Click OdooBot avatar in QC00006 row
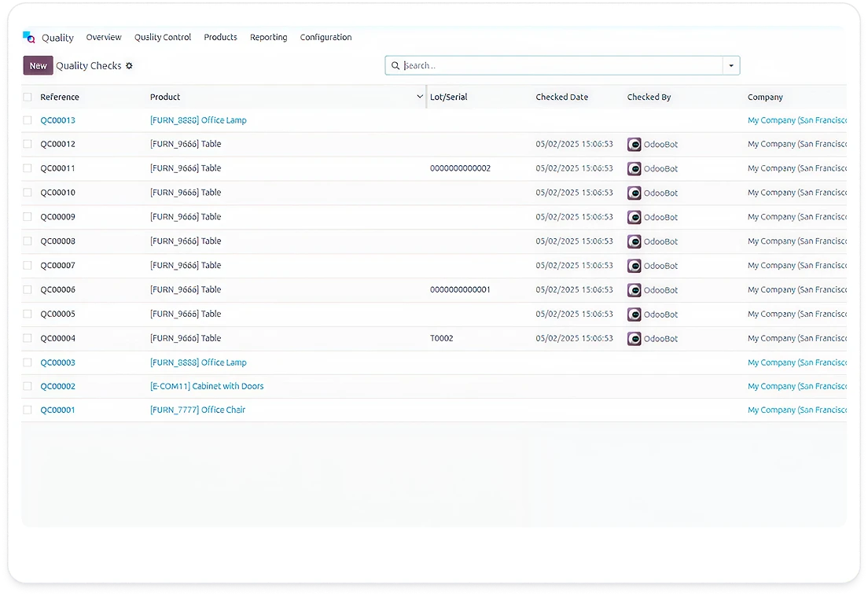This screenshot has width=868, height=596. (x=634, y=290)
